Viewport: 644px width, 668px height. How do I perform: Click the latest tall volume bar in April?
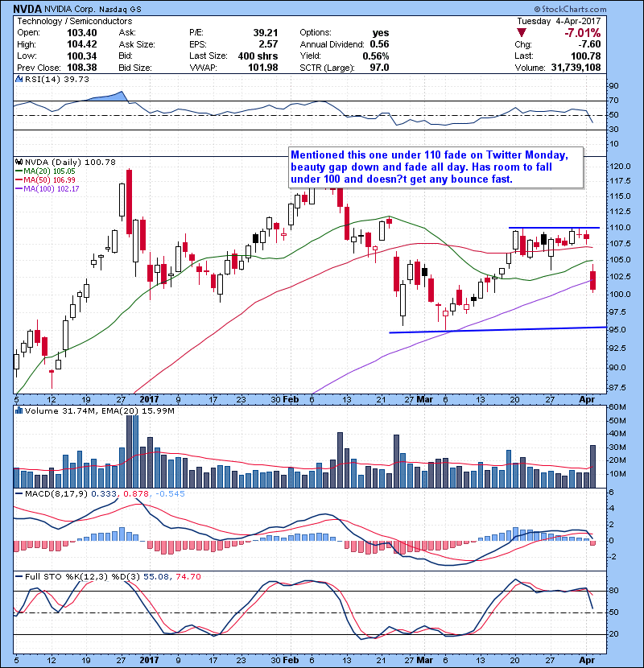click(592, 467)
